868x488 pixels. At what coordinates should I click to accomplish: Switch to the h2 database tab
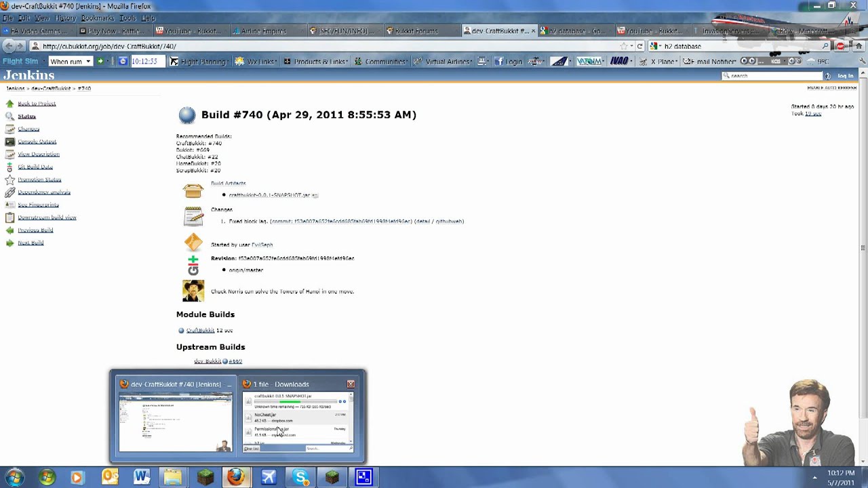pyautogui.click(x=576, y=31)
